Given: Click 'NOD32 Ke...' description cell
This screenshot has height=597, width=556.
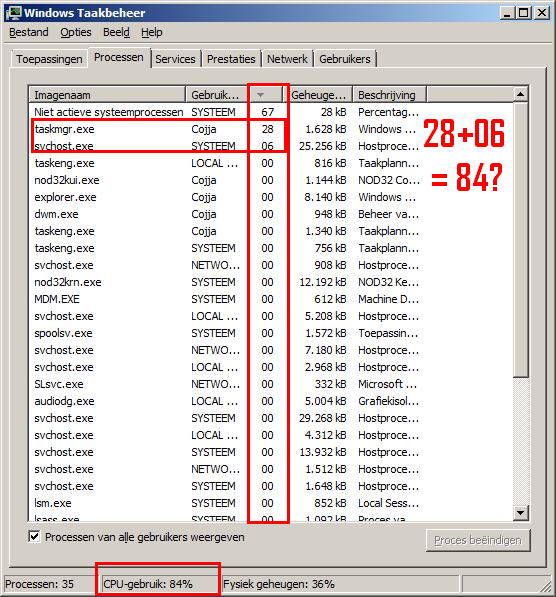Looking at the screenshot, I should pos(388,282).
